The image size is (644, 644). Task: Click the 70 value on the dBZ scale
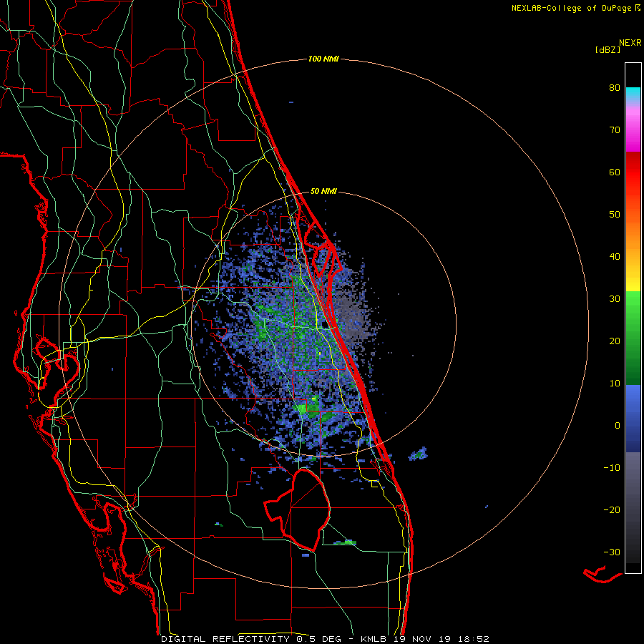[x=615, y=130]
